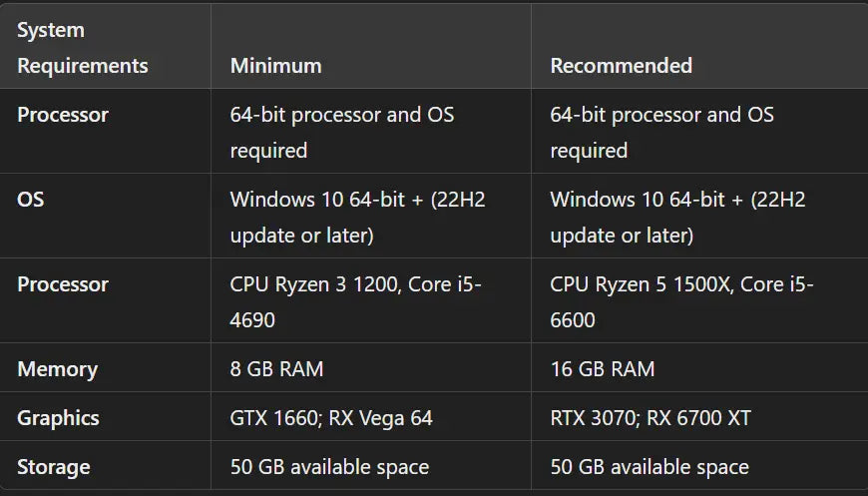Click the Ryzen 5 1500X processor cell
Screen dimensions: 868x496
681,301
